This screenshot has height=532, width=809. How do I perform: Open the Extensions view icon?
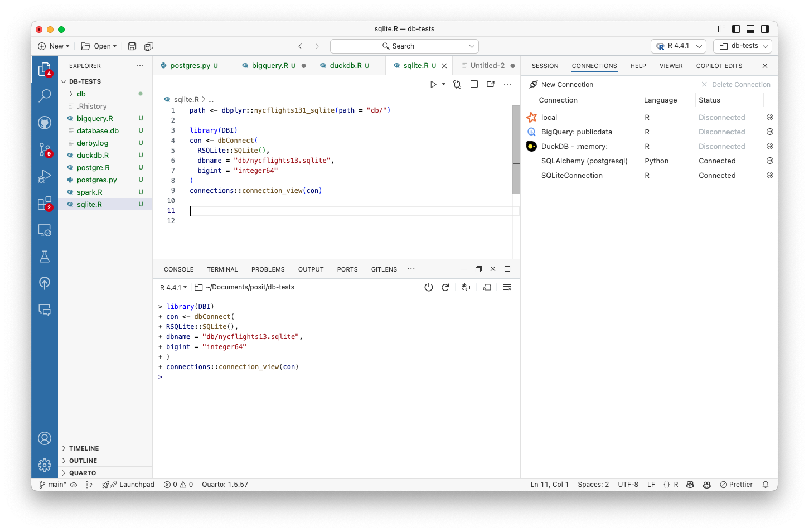pyautogui.click(x=45, y=204)
